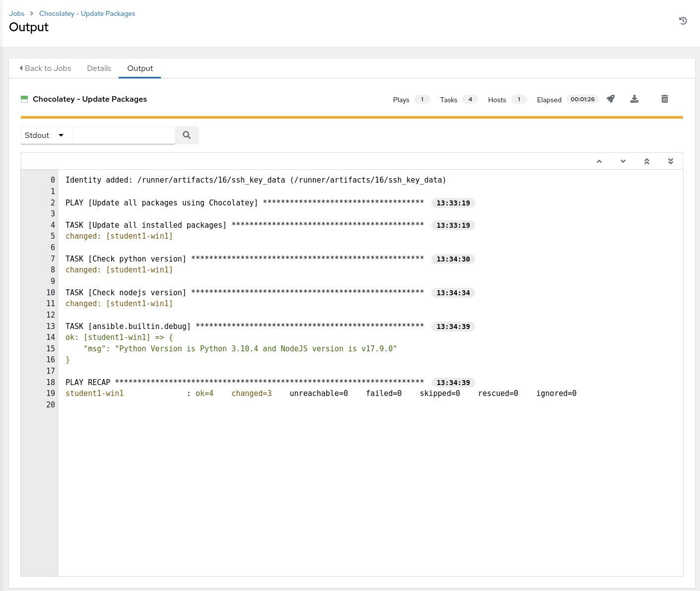
Task: Select TASK Update all installed packages line
Action: [245, 225]
